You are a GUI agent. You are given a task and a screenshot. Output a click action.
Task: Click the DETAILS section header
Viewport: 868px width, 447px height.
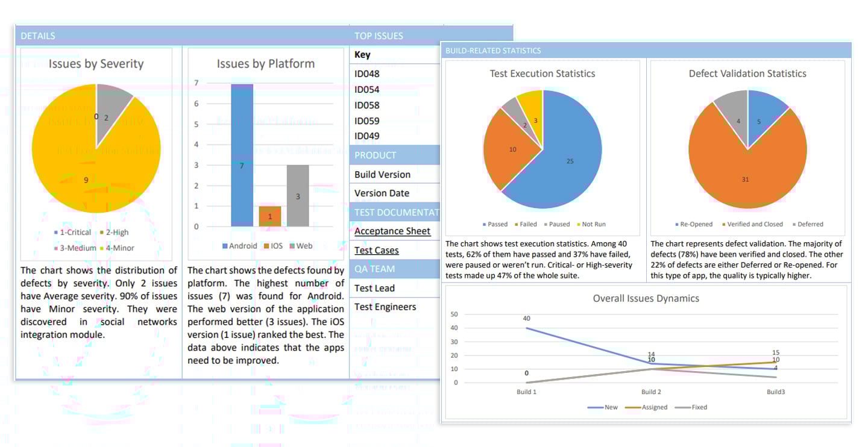[x=38, y=36]
